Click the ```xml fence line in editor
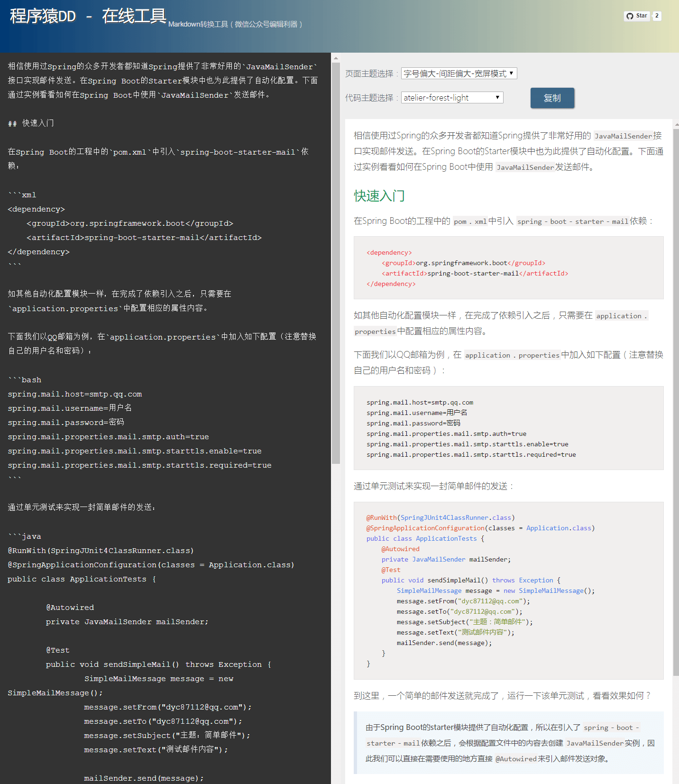This screenshot has height=784, width=679. coord(22,194)
